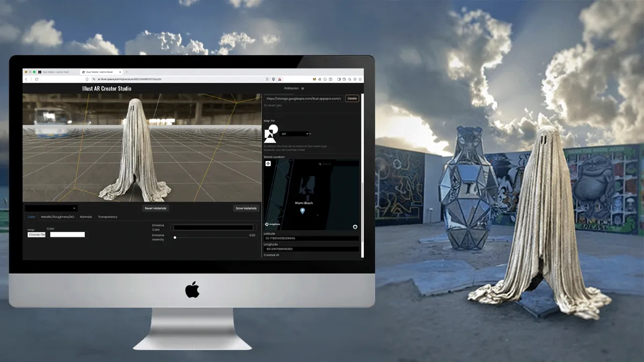Image resolution: width=644 pixels, height=362 pixels.
Task: Open the Normals tab
Action: click(x=86, y=217)
